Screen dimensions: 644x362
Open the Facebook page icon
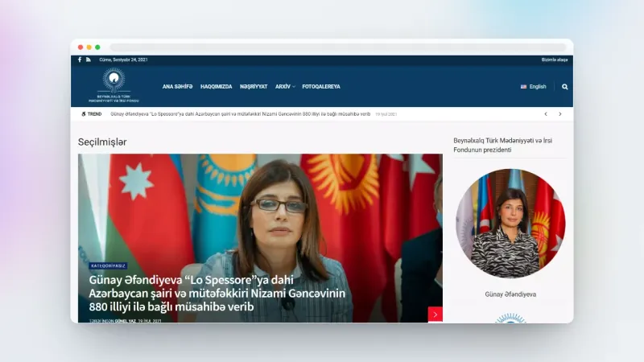pos(80,60)
